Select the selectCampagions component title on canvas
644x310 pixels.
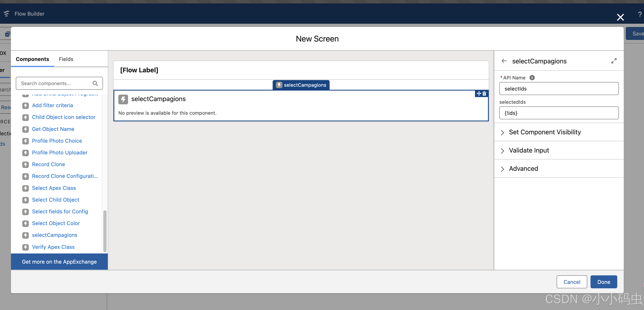(158, 99)
